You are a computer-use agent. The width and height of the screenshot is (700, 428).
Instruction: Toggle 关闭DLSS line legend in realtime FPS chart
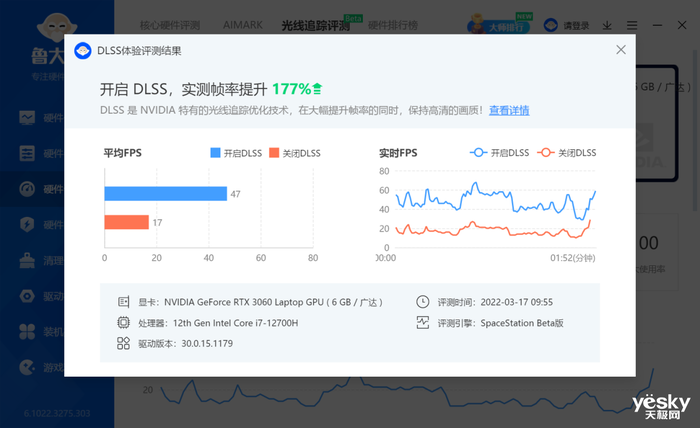567,153
